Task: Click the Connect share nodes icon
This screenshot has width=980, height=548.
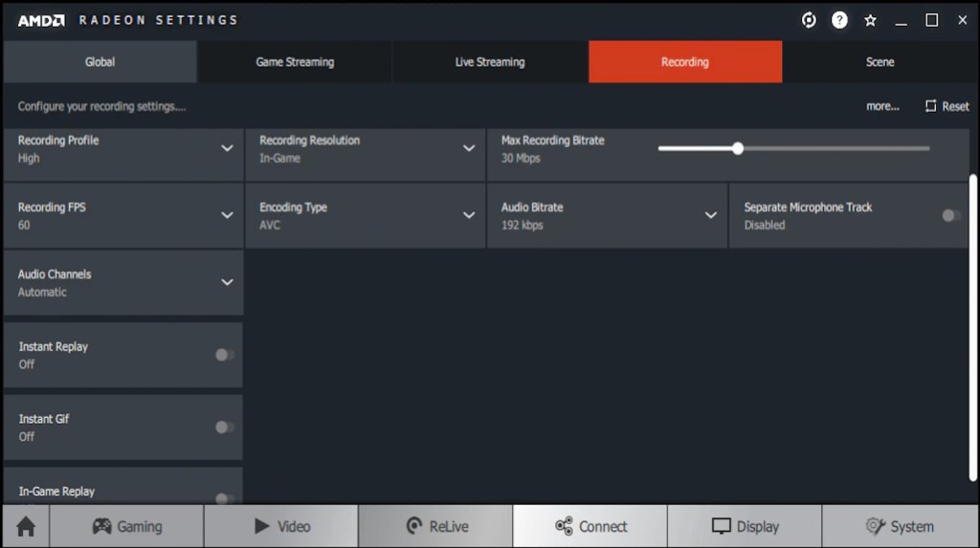Action: click(564, 526)
